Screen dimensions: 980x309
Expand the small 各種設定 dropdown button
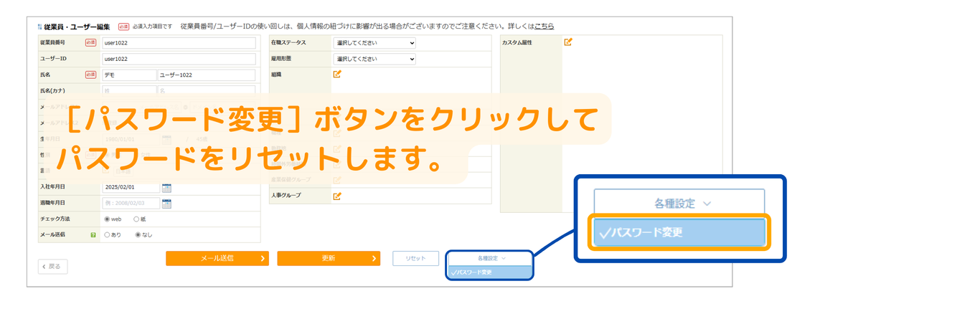coord(490,258)
